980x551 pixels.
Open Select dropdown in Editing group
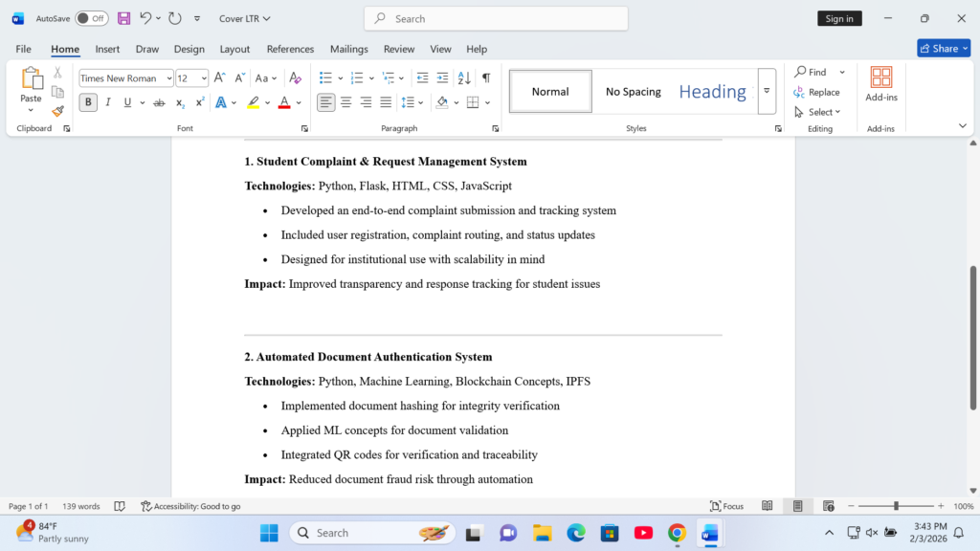click(x=817, y=112)
